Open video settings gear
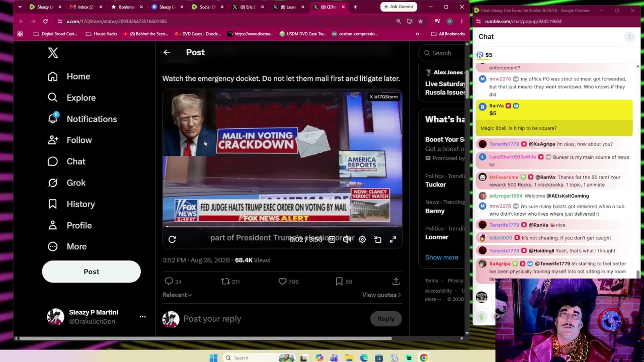This screenshot has height=362, width=644. pyautogui.click(x=362, y=240)
